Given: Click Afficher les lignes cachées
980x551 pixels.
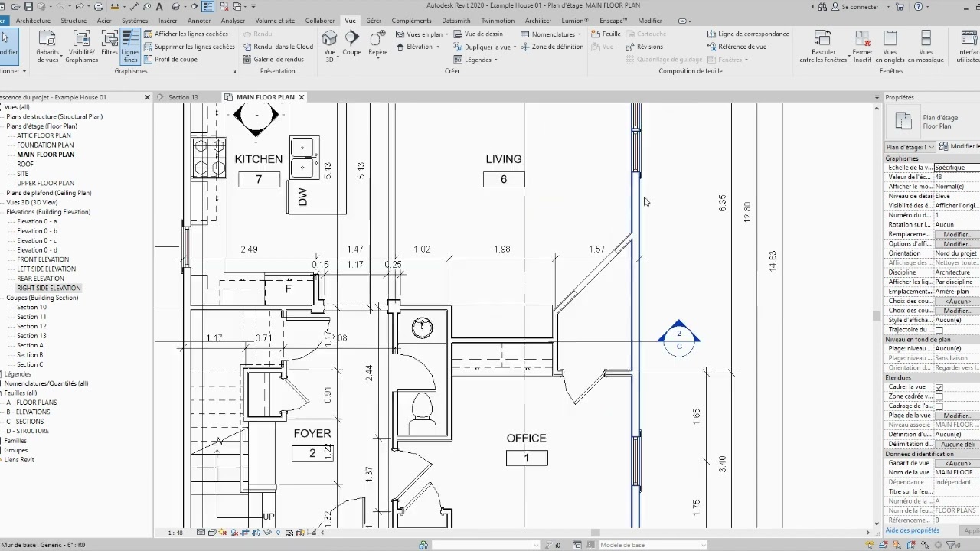Looking at the screenshot, I should [186, 34].
